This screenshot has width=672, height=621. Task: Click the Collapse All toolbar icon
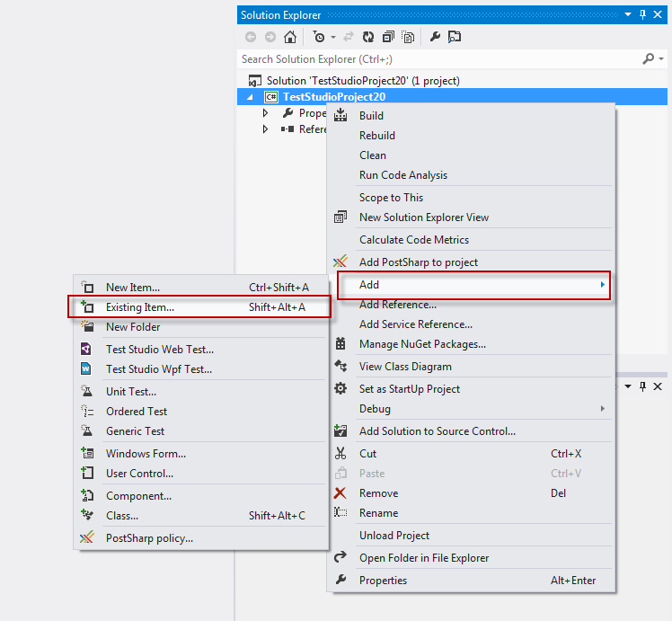[388, 37]
